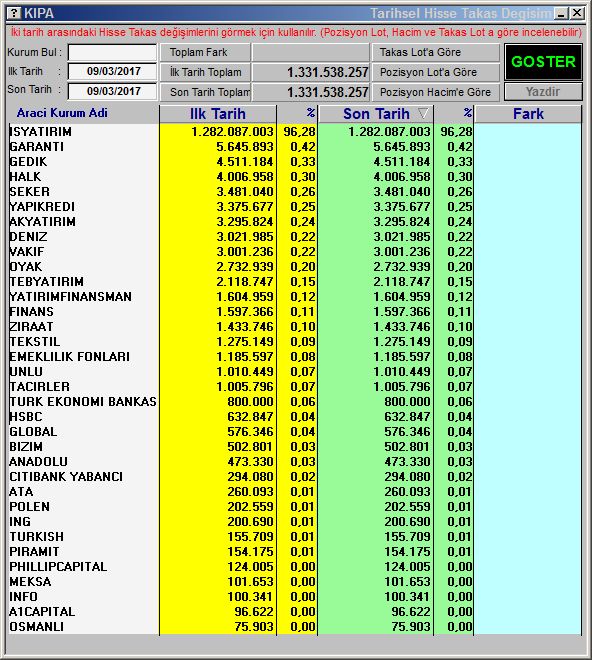Select the UNLU row
This screenshot has height=660, width=592.
[295, 372]
